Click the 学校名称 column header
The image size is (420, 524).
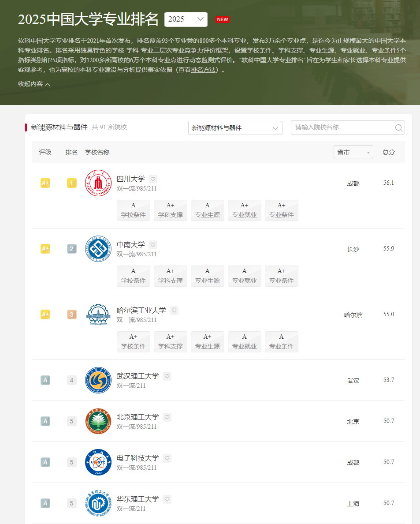tap(97, 152)
